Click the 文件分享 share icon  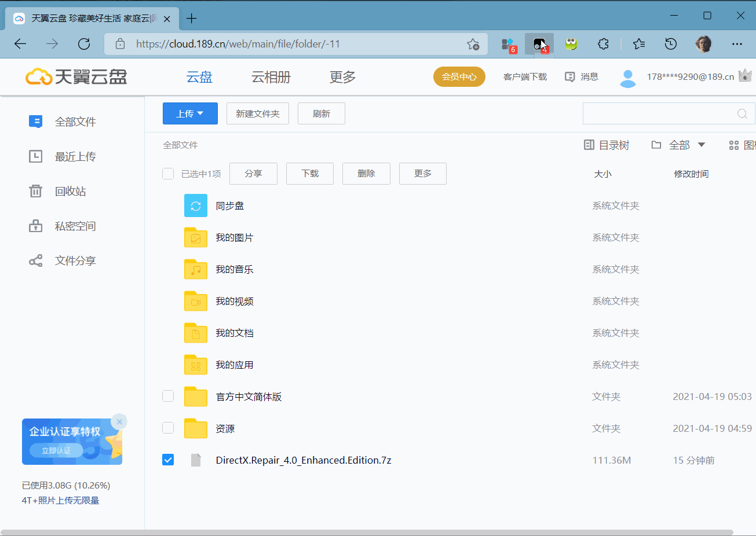pyautogui.click(x=36, y=260)
